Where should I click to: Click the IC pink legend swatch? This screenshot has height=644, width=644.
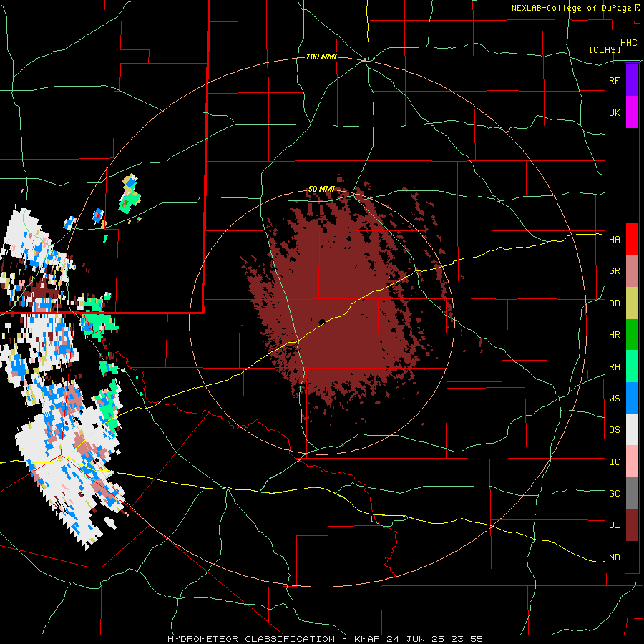coord(632,462)
